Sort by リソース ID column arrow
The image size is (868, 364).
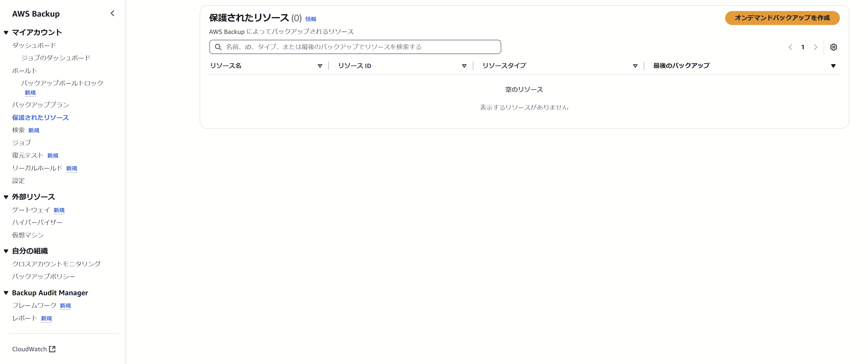[464, 66]
